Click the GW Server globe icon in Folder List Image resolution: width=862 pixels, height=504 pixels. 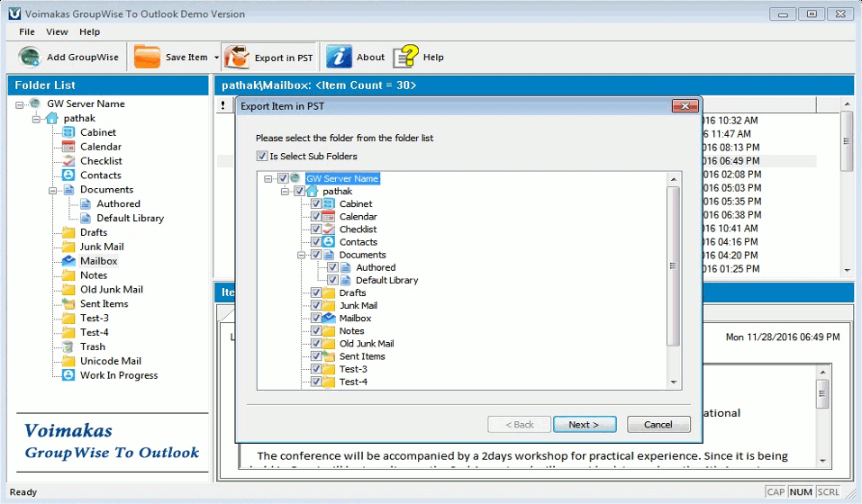pyautogui.click(x=35, y=103)
